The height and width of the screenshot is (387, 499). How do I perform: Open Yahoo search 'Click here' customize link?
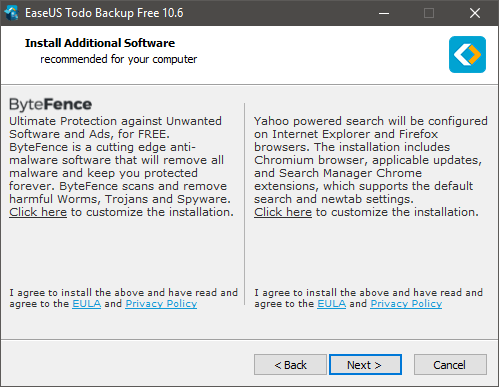coord(283,212)
